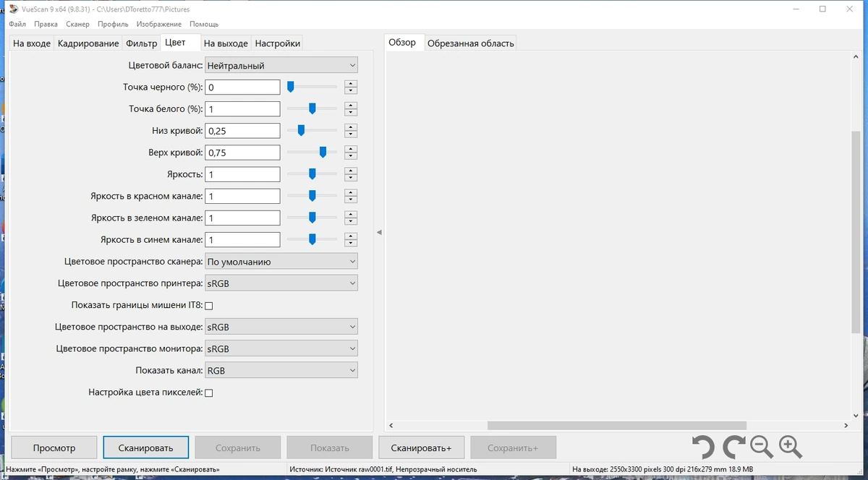Image resolution: width=868 pixels, height=480 pixels.
Task: Click the Сохранить+ button
Action: coord(513,447)
